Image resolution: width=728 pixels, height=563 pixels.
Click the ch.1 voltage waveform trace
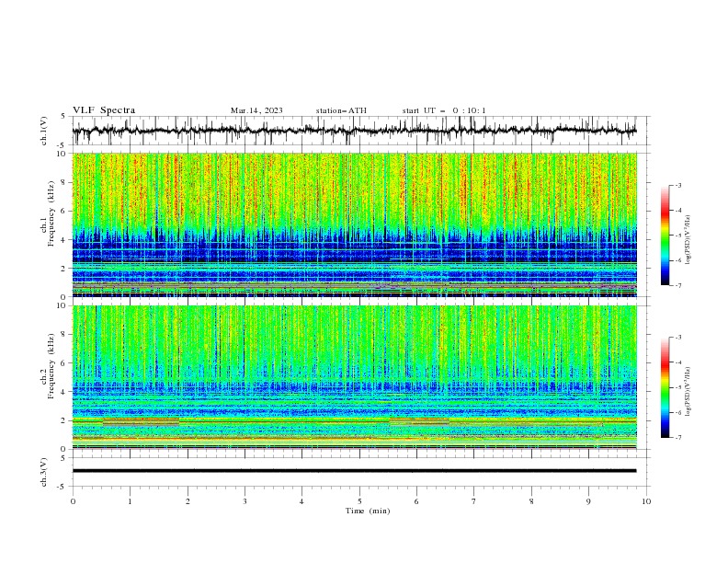coord(354,131)
